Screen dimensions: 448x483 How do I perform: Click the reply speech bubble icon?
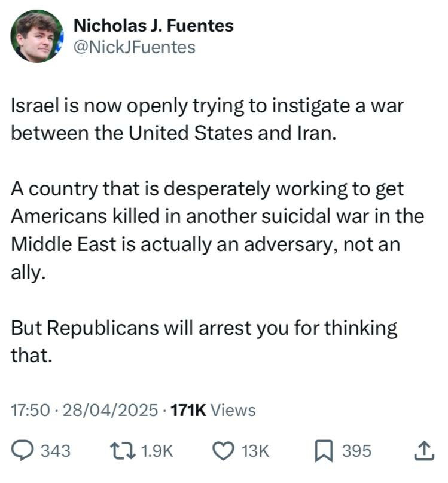23,451
